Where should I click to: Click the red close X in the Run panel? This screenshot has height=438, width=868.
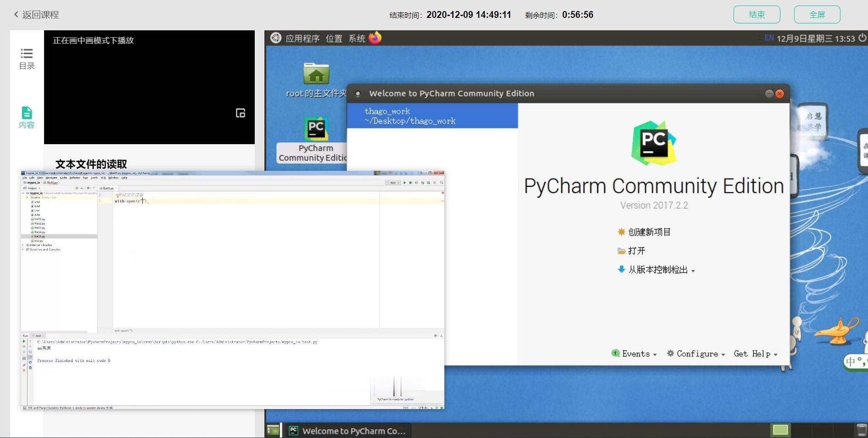coord(24,371)
